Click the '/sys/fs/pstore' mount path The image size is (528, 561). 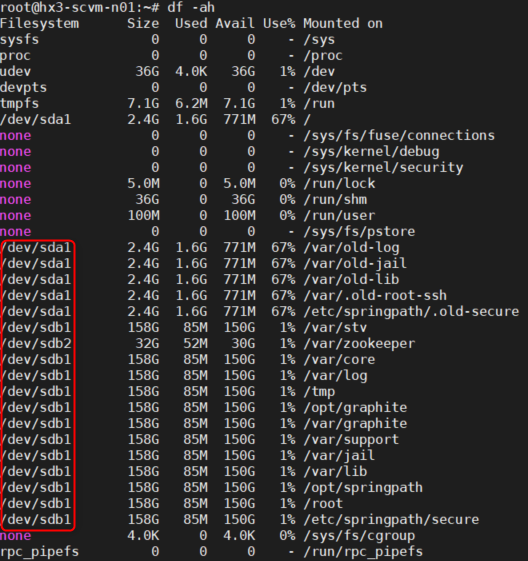click(x=360, y=231)
